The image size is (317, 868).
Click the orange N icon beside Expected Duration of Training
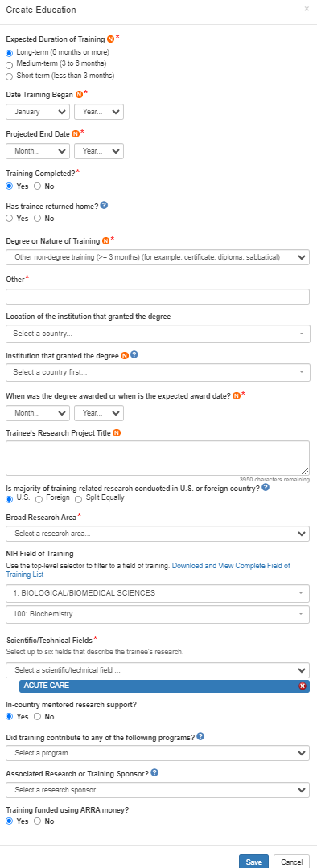pyautogui.click(x=111, y=40)
